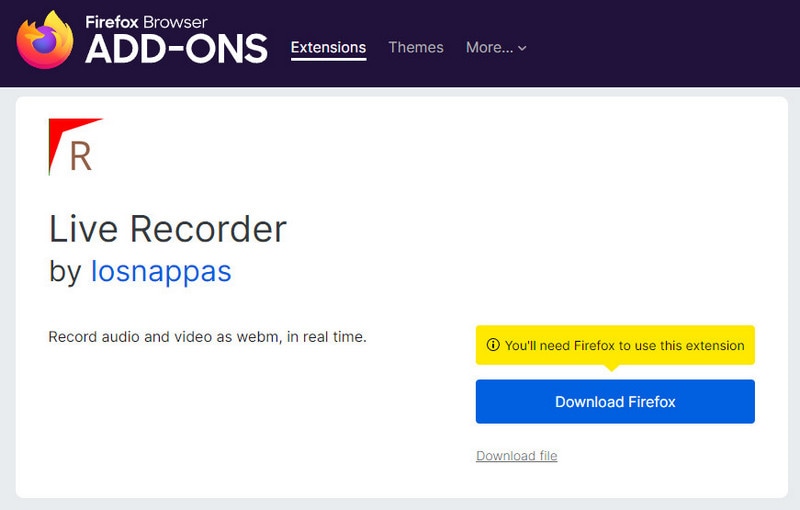
Task: Click the Live Recorder extension icon
Action: pyautogui.click(x=76, y=147)
